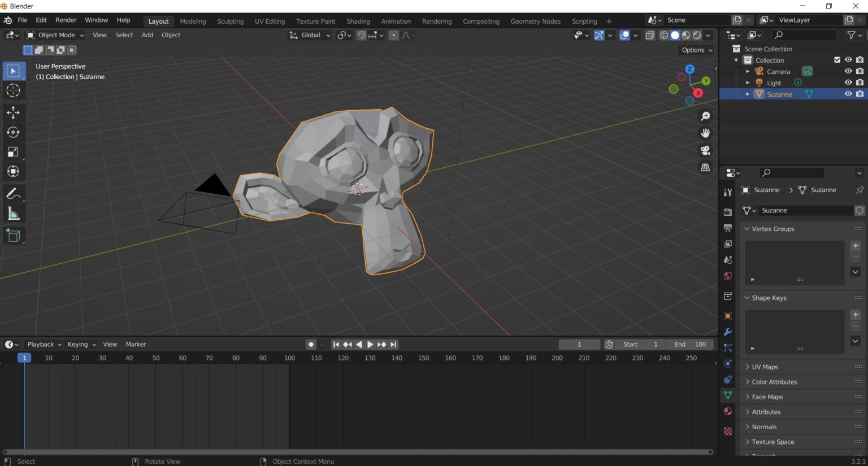The width and height of the screenshot is (868, 466).
Task: Select the Cursor tool in the toolbar
Action: click(13, 90)
